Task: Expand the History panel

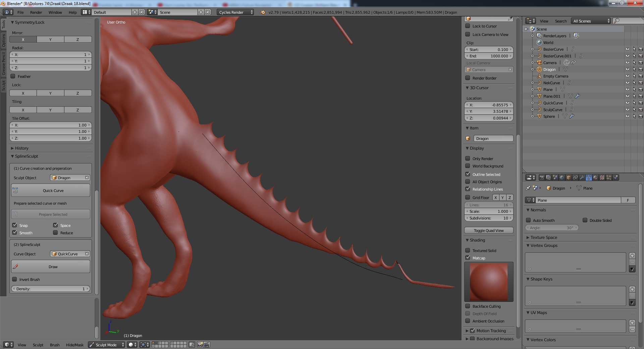Action: (x=21, y=148)
